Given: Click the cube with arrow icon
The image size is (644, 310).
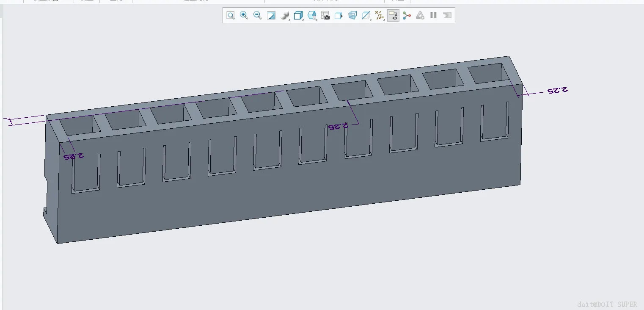Looking at the screenshot, I should point(339,16).
